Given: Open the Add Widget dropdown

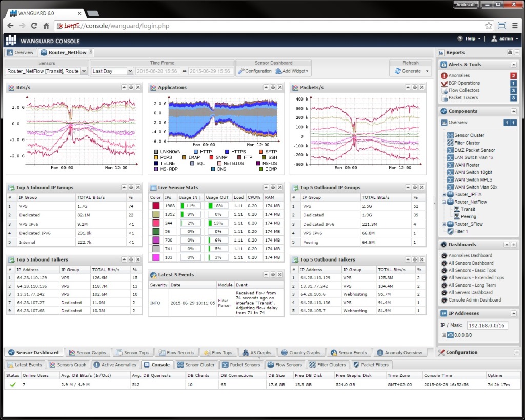Looking at the screenshot, I should click(292, 71).
